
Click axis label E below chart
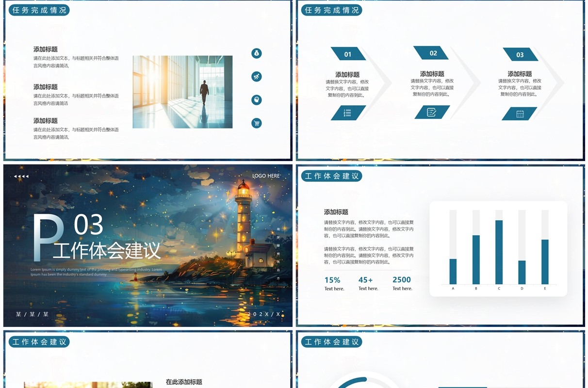pos(545,289)
